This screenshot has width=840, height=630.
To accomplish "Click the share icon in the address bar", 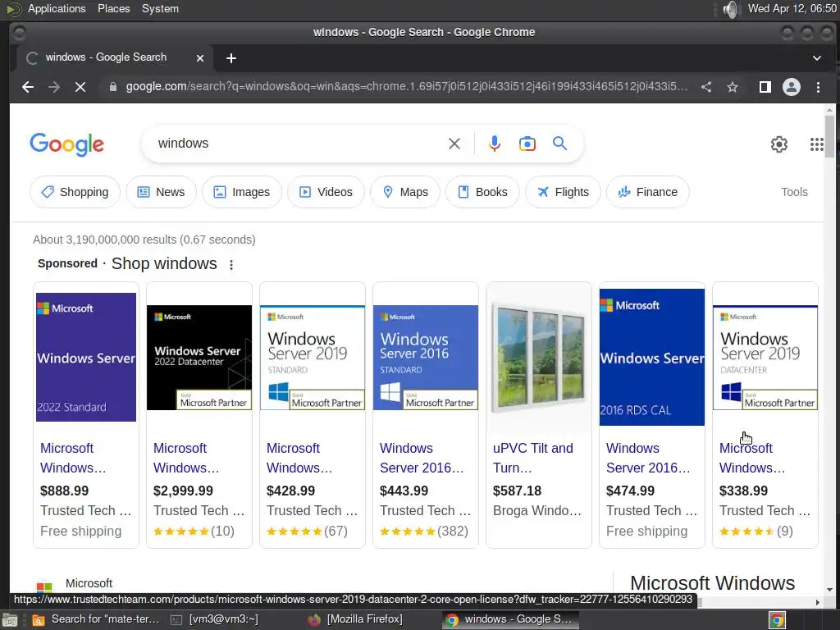I will (706, 87).
